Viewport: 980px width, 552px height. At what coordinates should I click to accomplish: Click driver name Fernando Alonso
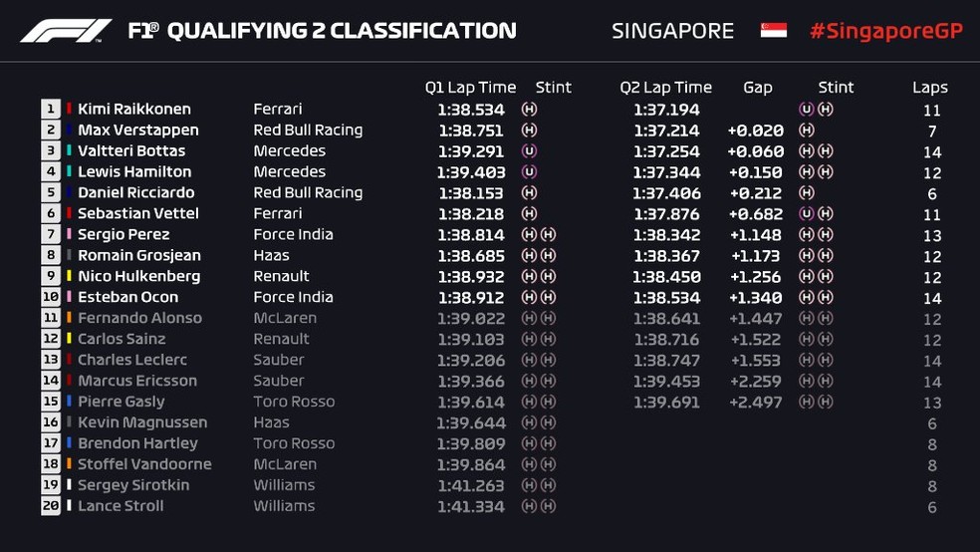point(139,318)
